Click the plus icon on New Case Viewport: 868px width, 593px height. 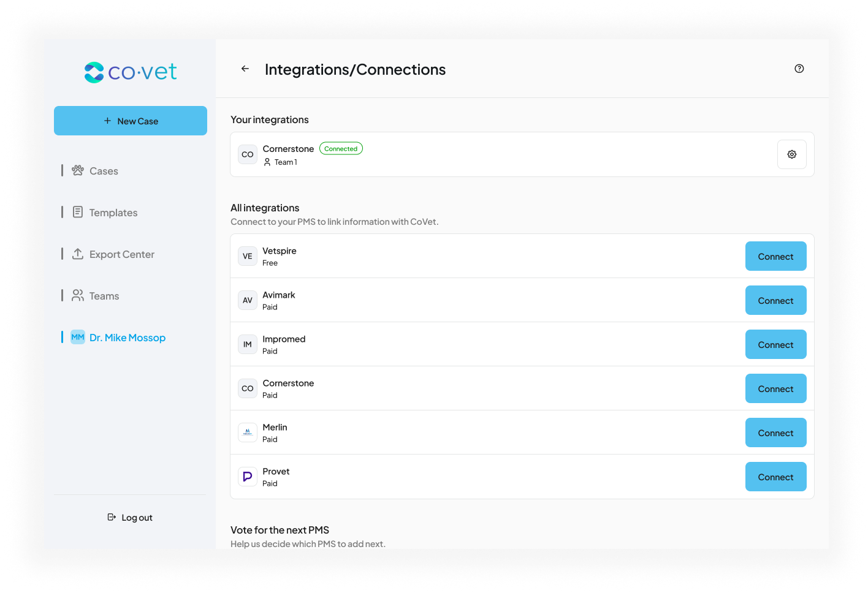tap(107, 121)
